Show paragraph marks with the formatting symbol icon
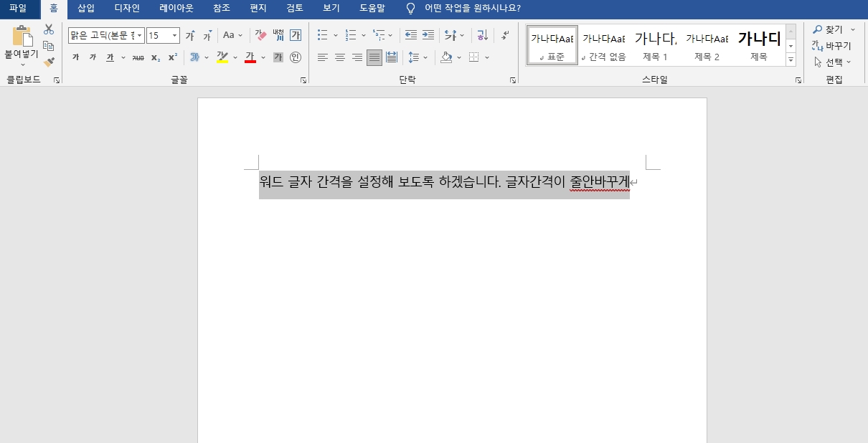The image size is (868, 443). pyautogui.click(x=506, y=34)
